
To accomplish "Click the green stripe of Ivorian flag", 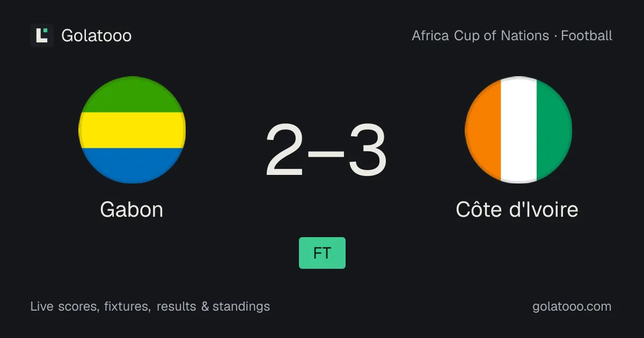I will (554, 130).
